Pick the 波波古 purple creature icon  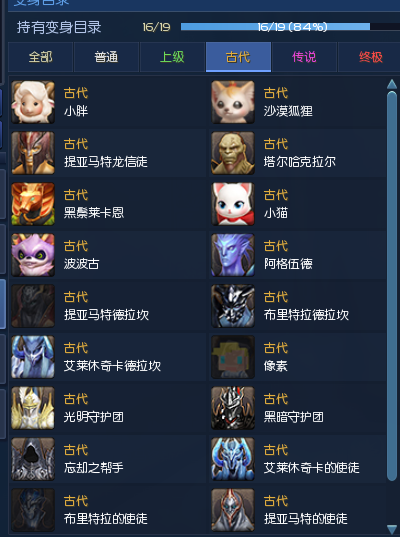33,255
